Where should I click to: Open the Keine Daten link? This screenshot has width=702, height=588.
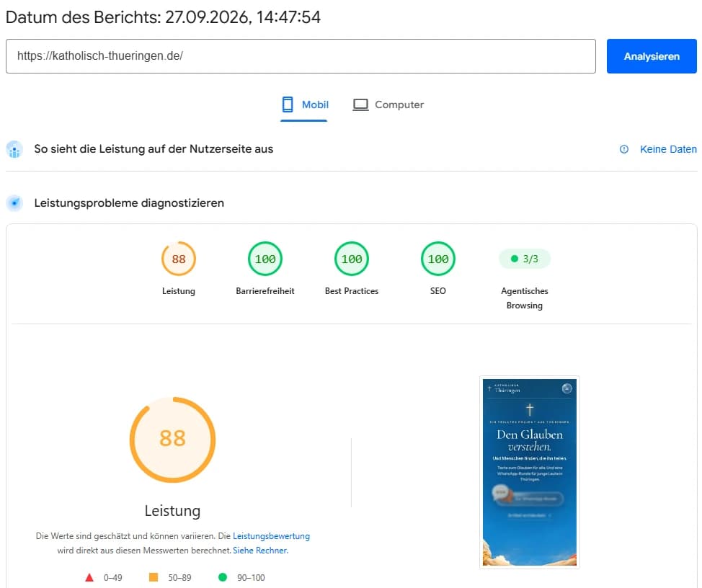(x=668, y=149)
